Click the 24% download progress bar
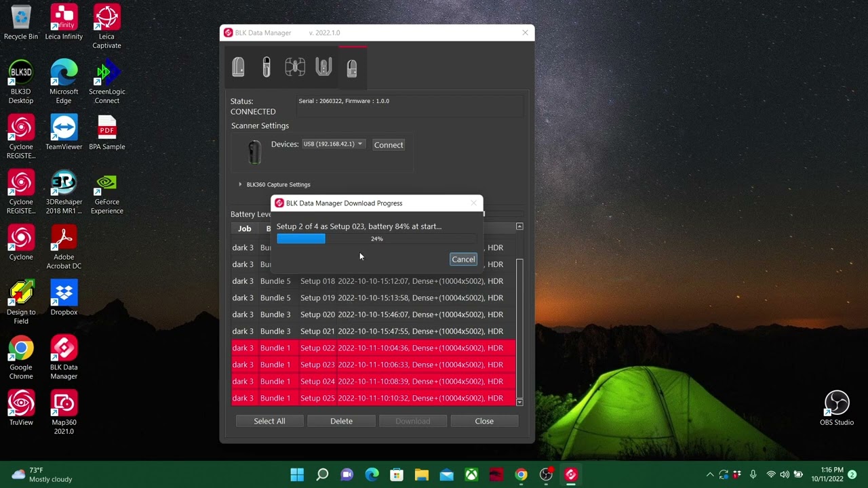Image resolution: width=868 pixels, height=488 pixels. point(376,239)
